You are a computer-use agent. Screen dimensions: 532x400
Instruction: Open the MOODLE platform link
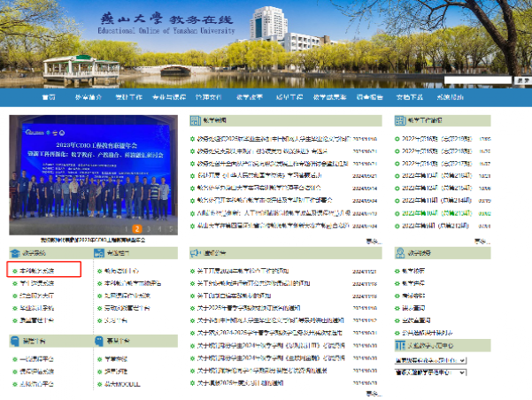pos(119,384)
